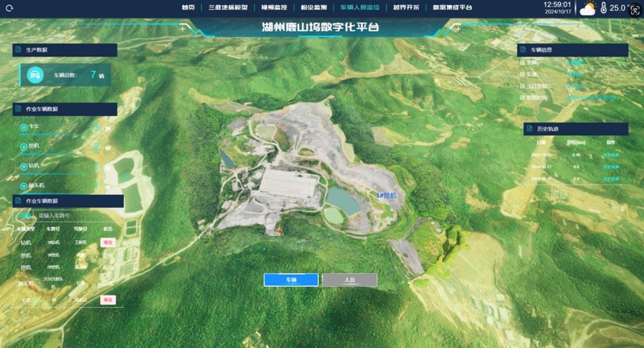Screen dimensions: 644x348
Task: Click the 卡车 count value 3
Action: (x=96, y=127)
